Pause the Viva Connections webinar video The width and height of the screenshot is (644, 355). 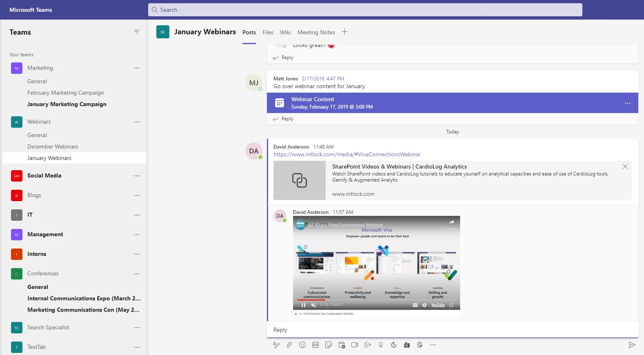[303, 305]
